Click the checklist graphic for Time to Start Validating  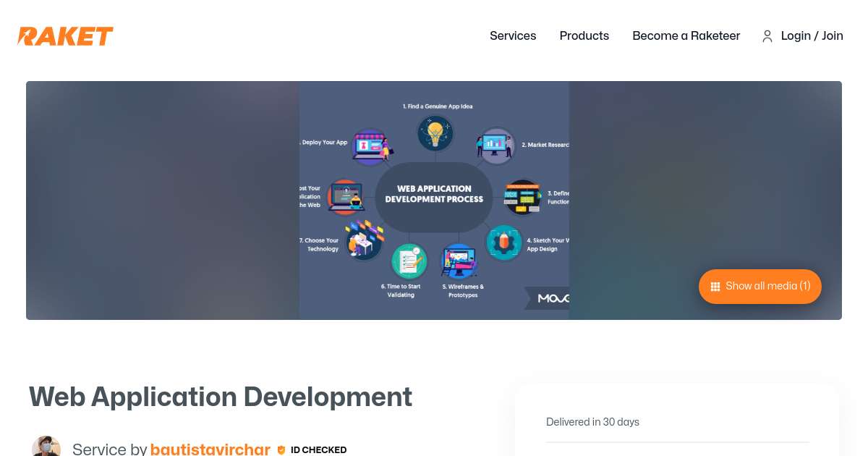[409, 260]
